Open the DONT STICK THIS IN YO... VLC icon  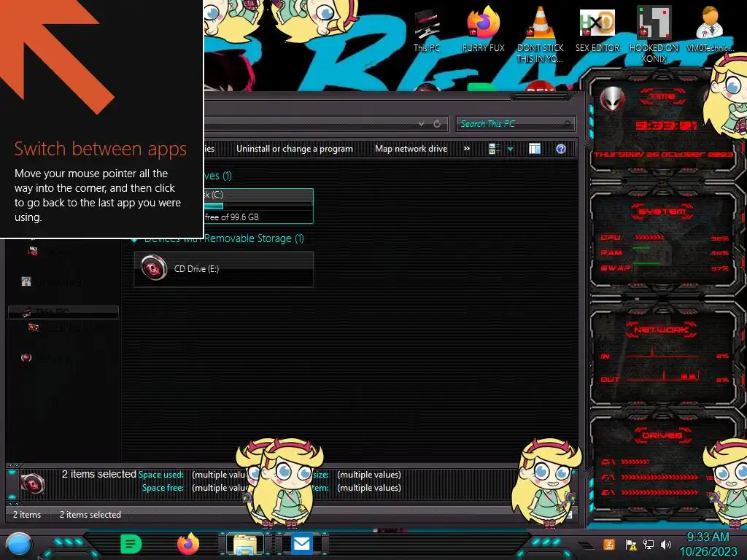pyautogui.click(x=540, y=35)
